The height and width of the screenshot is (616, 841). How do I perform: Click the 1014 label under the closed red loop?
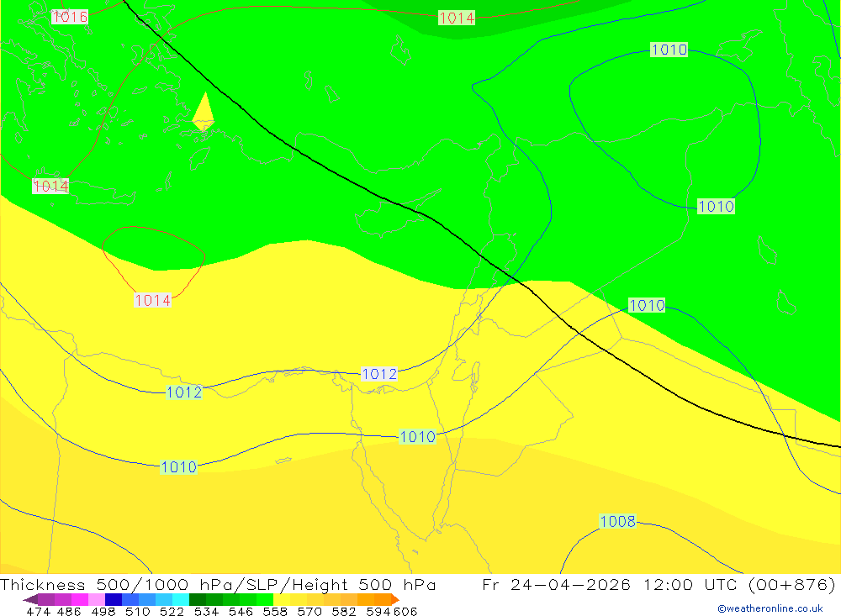(152, 300)
